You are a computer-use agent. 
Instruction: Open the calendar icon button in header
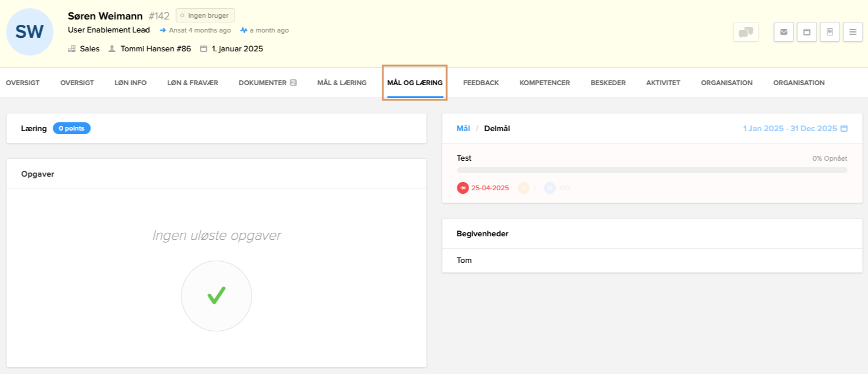point(807,32)
